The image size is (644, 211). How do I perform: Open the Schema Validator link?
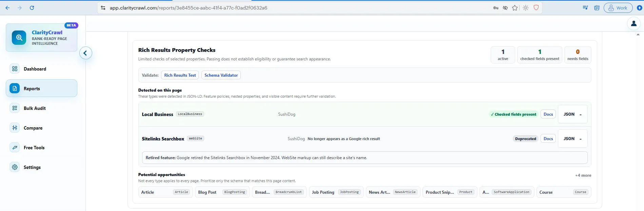(x=221, y=75)
